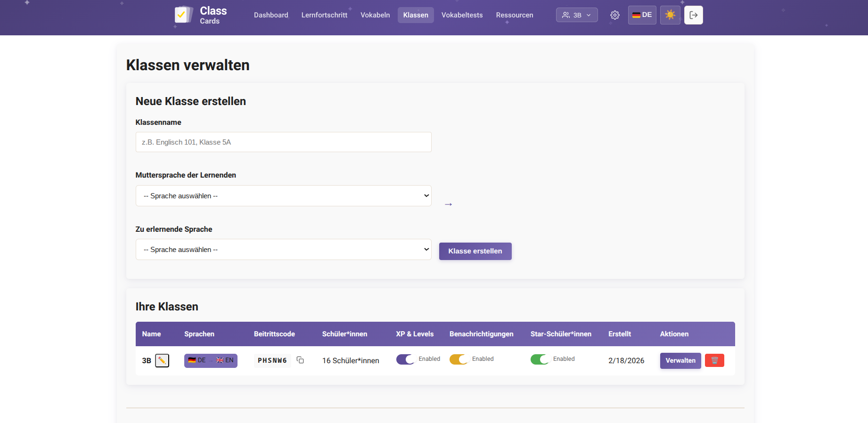Edit class 3B name with pencil icon
Screen dimensions: 868x423
click(x=162, y=361)
